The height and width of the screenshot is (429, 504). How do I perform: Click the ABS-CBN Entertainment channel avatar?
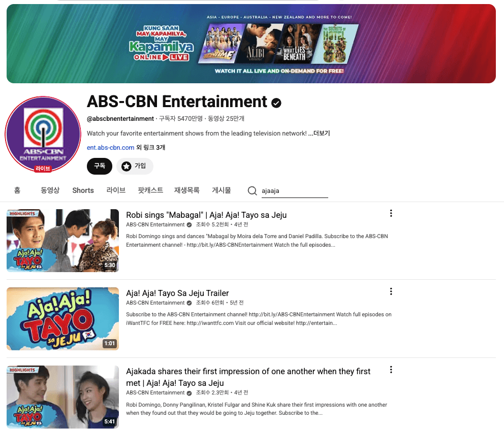[43, 134]
